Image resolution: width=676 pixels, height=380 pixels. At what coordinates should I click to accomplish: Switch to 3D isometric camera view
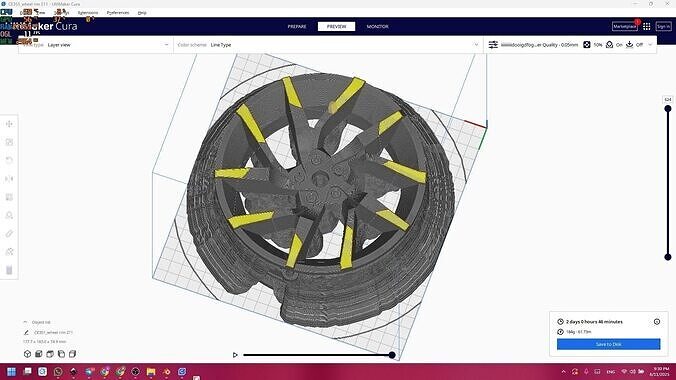(x=27, y=354)
